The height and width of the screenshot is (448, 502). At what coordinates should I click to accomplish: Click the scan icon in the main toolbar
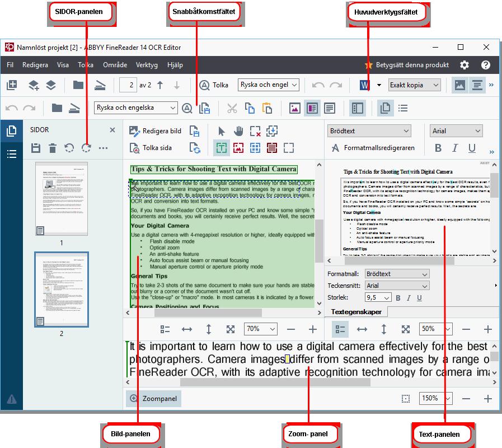click(x=100, y=85)
